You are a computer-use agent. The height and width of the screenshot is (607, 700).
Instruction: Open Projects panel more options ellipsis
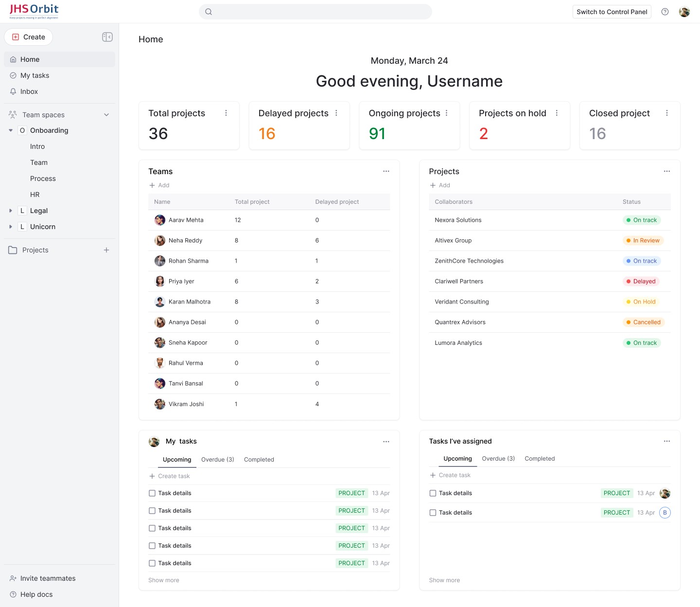tap(667, 171)
